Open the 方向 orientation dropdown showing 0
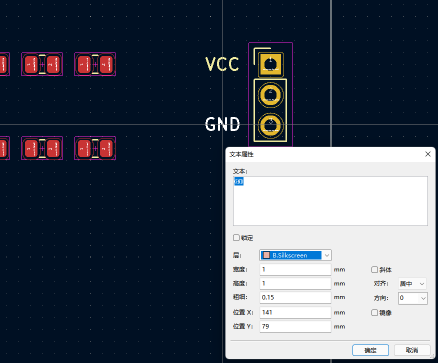 (413, 298)
